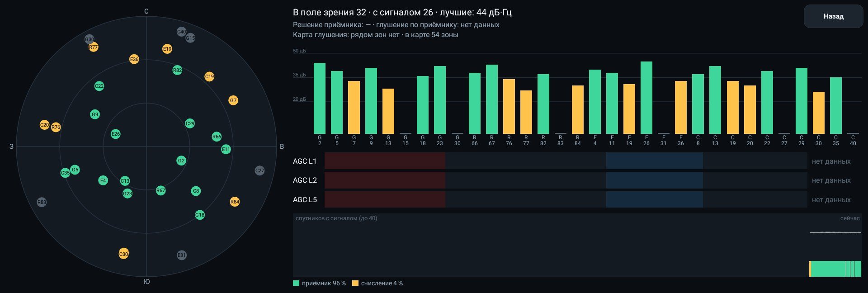This screenshot has width=868, height=293.
Task: Click the "Ю" south label on sky plot
Action: pyautogui.click(x=146, y=282)
